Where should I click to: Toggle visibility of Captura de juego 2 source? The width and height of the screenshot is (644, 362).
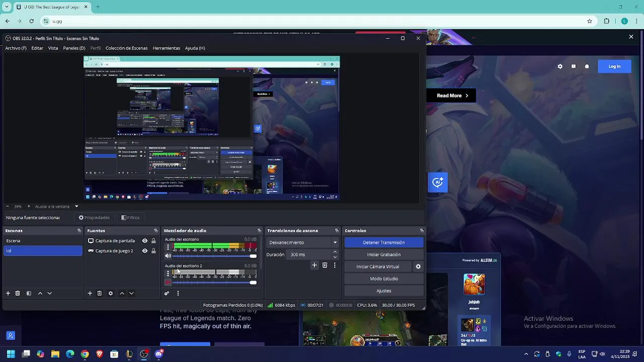point(145,251)
